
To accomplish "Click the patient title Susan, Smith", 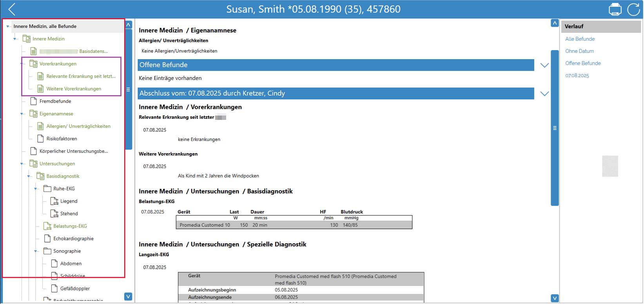I will click(x=314, y=9).
